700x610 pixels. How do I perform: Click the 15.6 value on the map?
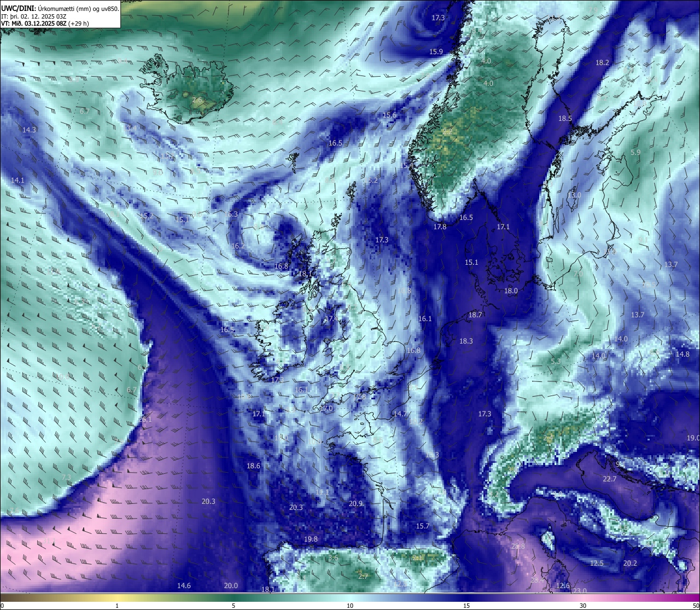coord(389,115)
